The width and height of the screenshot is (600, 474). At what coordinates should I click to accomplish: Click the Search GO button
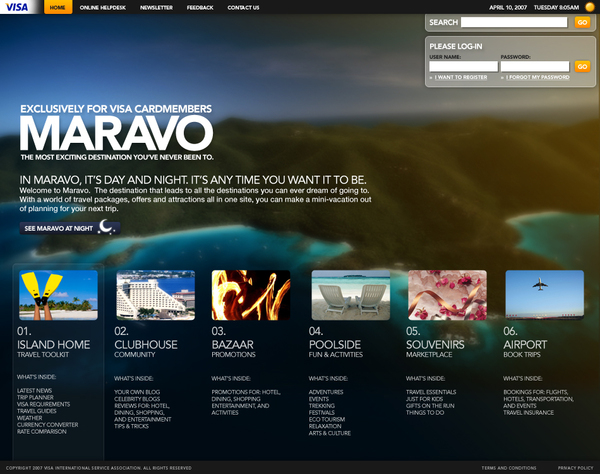click(582, 22)
